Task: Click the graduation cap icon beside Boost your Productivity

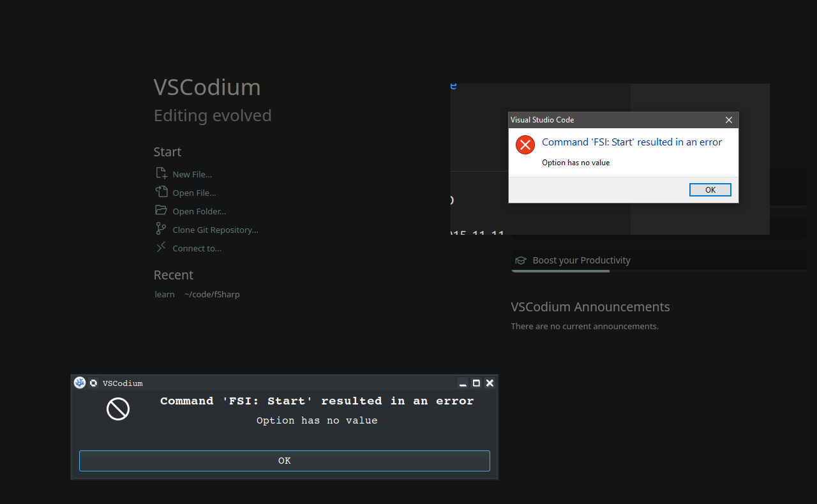Action: 521,260
